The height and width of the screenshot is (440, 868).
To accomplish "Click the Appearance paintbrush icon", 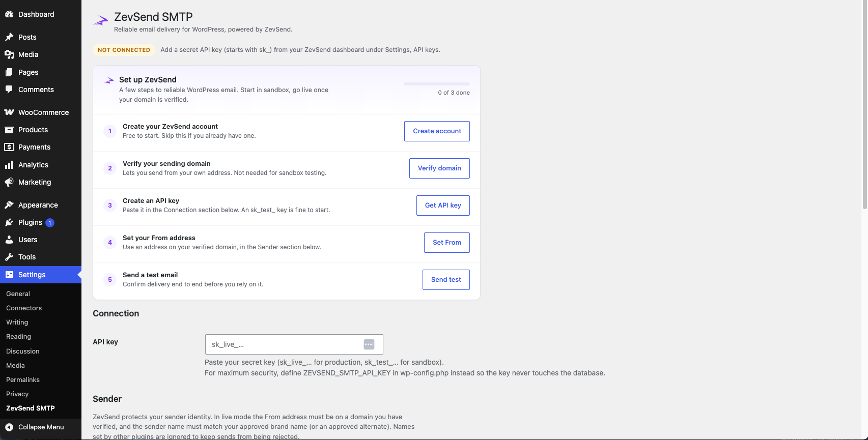I will (x=9, y=205).
